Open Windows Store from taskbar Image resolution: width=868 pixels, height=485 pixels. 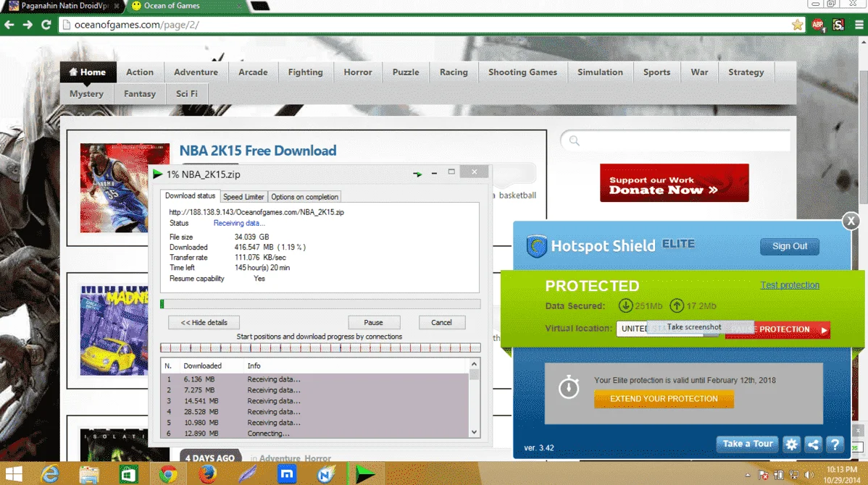point(128,474)
